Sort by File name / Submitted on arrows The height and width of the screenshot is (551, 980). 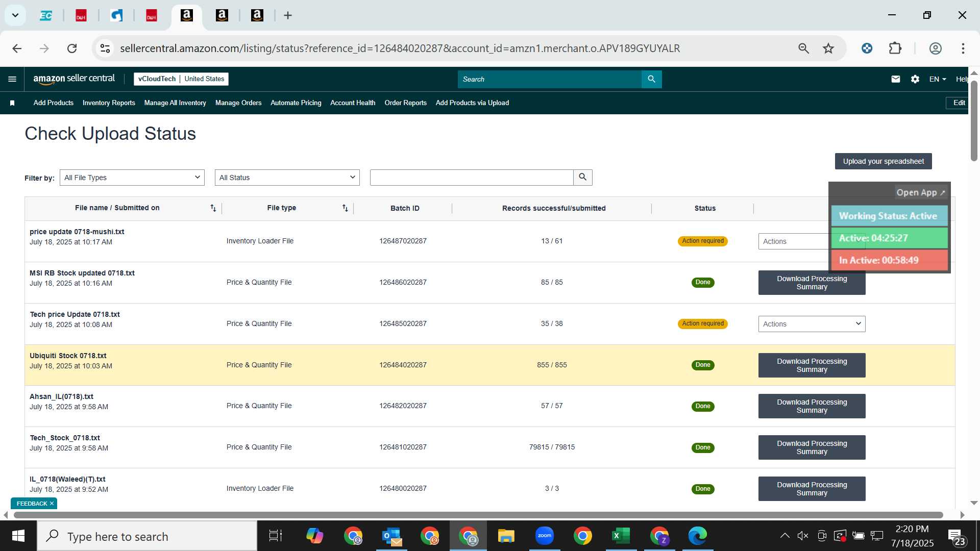213,208
